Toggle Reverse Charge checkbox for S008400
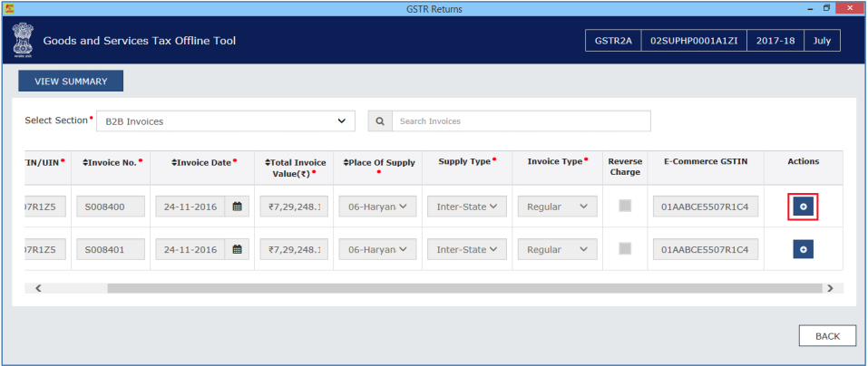 click(625, 206)
